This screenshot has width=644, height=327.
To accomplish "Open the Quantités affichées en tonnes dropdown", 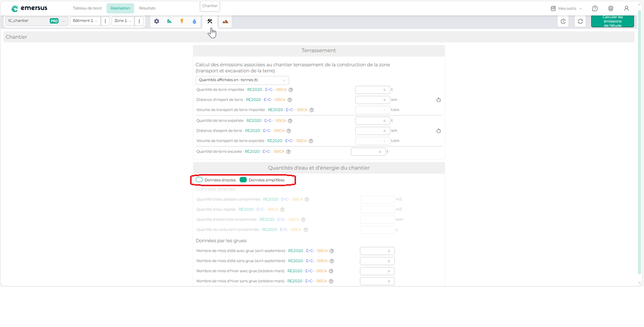I will click(242, 80).
